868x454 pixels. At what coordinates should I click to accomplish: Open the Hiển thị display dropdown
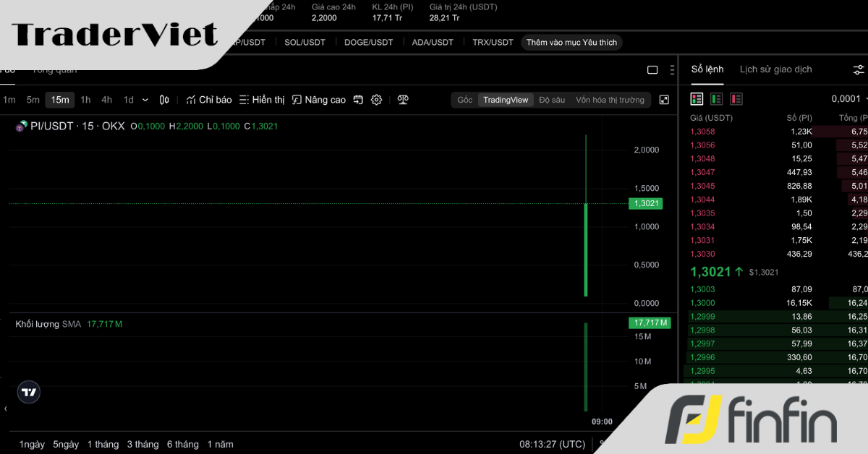coord(262,100)
